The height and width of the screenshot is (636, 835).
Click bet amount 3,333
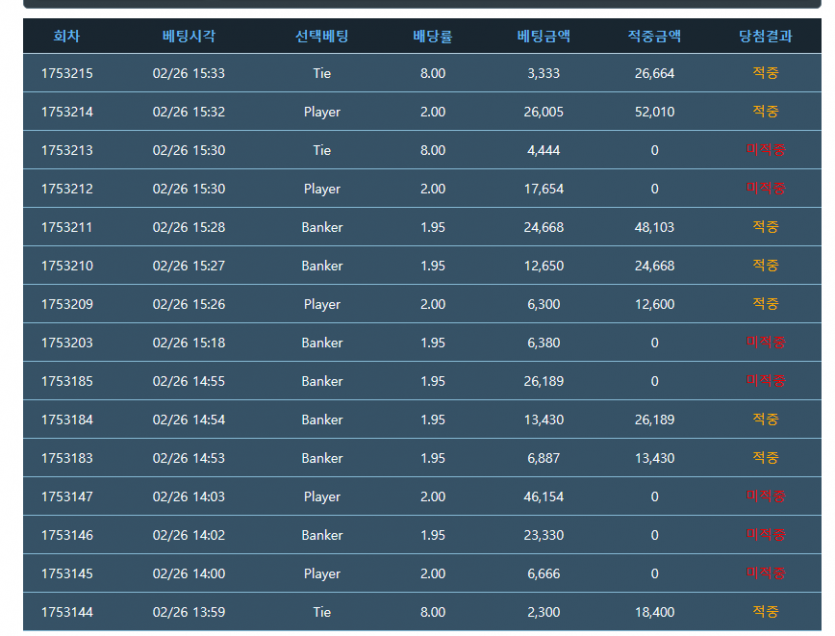[543, 73]
